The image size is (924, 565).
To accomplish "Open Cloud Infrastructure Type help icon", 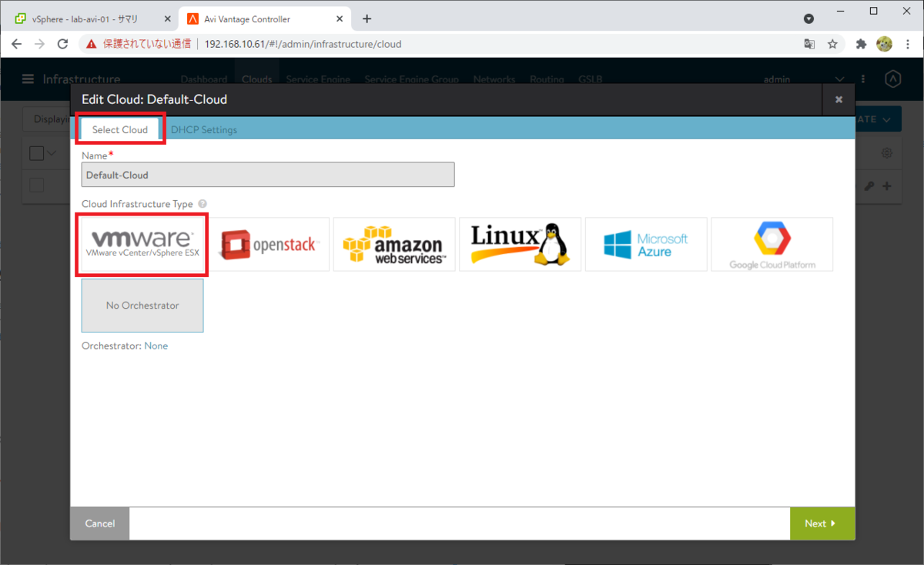I will [x=202, y=205].
